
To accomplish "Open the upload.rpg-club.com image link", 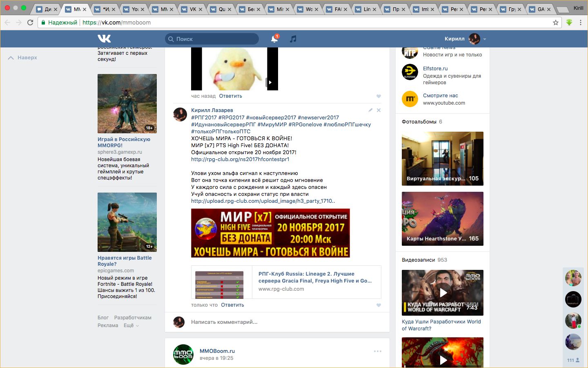I will point(263,201).
